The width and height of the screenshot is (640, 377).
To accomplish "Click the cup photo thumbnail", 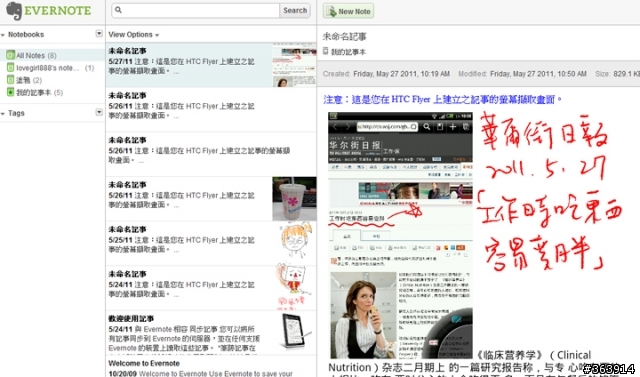I will 294,199.
